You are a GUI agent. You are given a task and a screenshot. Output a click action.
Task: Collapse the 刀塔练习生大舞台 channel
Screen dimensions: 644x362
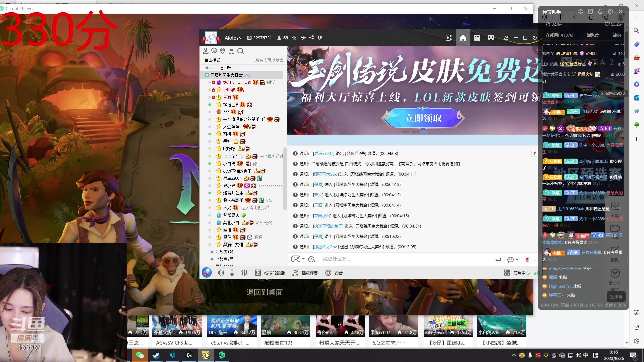tap(207, 75)
